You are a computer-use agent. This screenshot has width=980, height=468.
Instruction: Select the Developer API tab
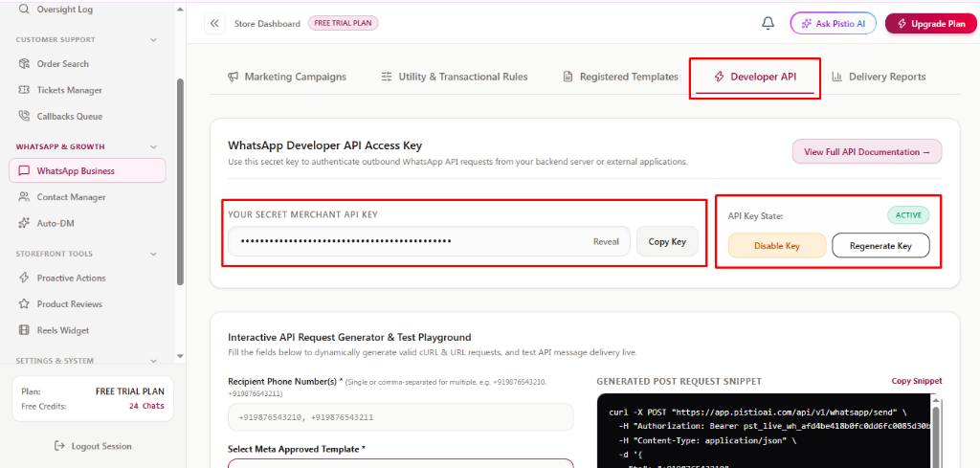(x=755, y=77)
